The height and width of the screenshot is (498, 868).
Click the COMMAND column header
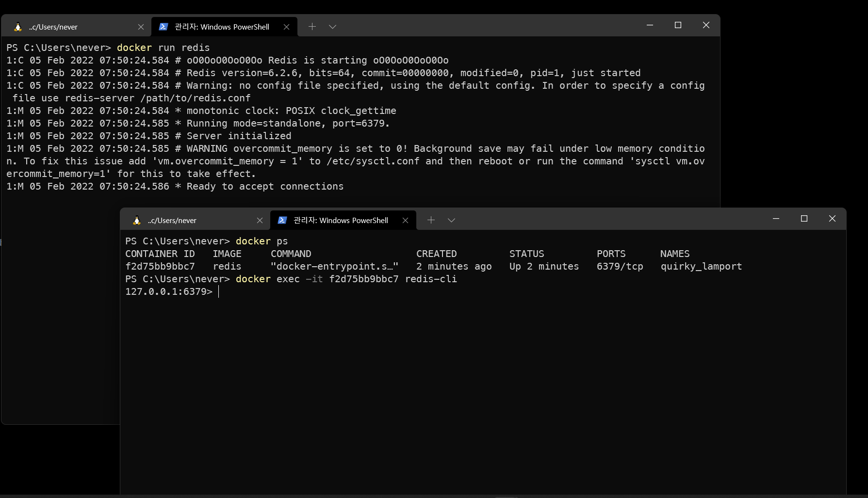coord(291,254)
